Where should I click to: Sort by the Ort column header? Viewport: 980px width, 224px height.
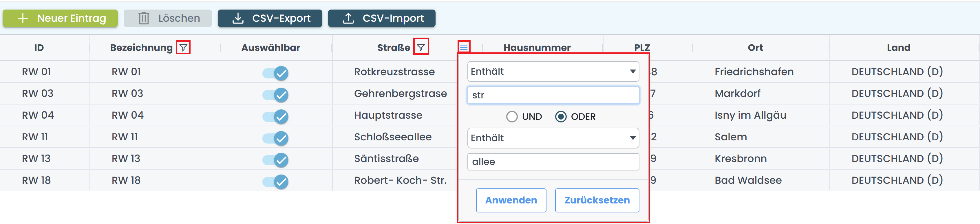(755, 47)
